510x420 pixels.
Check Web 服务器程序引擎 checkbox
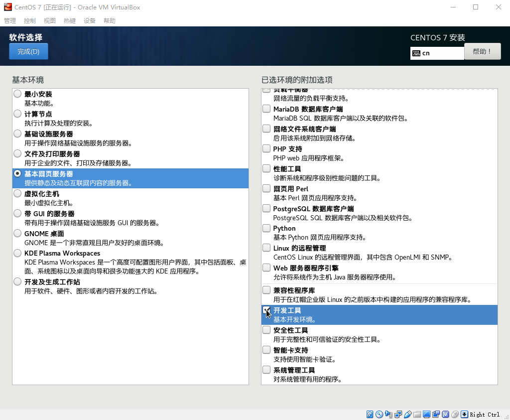pyautogui.click(x=266, y=268)
